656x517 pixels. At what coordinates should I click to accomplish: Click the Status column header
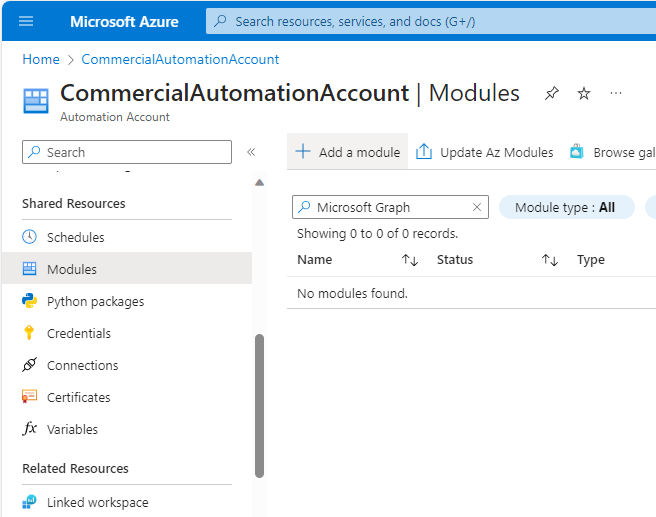pos(455,259)
